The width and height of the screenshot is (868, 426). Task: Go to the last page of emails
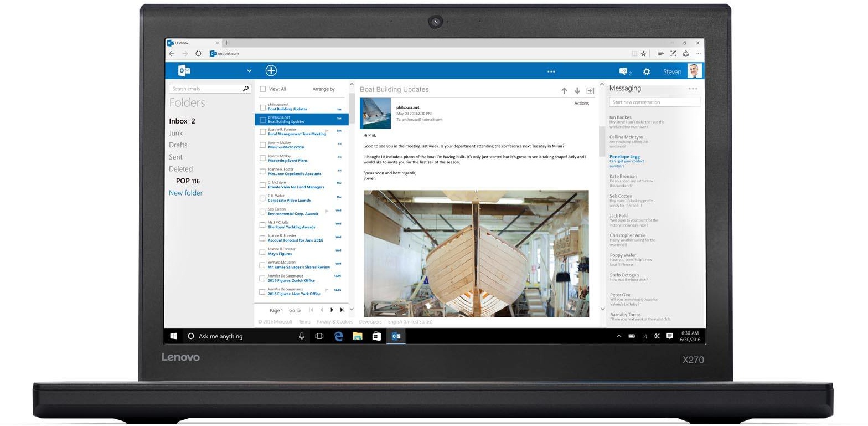pos(342,310)
